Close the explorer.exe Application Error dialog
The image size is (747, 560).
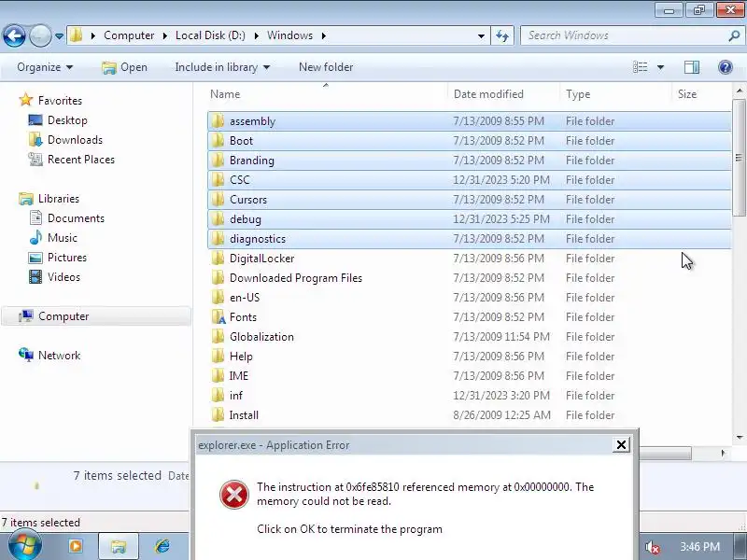click(x=621, y=445)
